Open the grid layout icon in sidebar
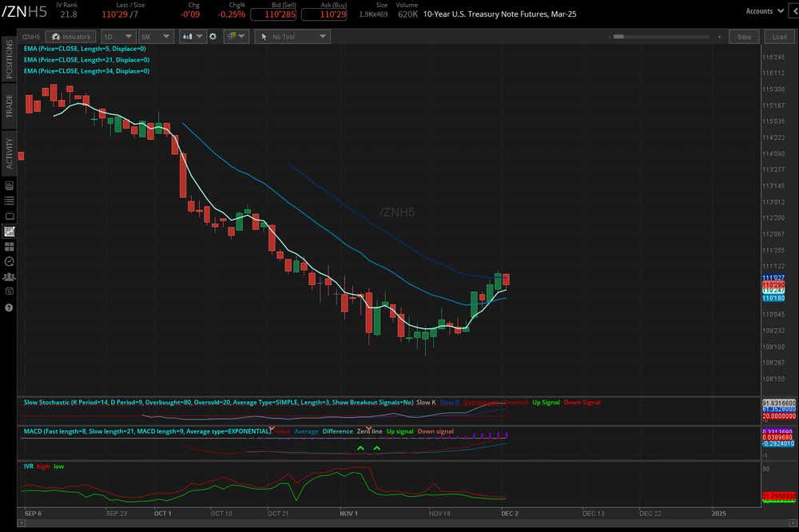This screenshot has height=532, width=799. [8, 245]
